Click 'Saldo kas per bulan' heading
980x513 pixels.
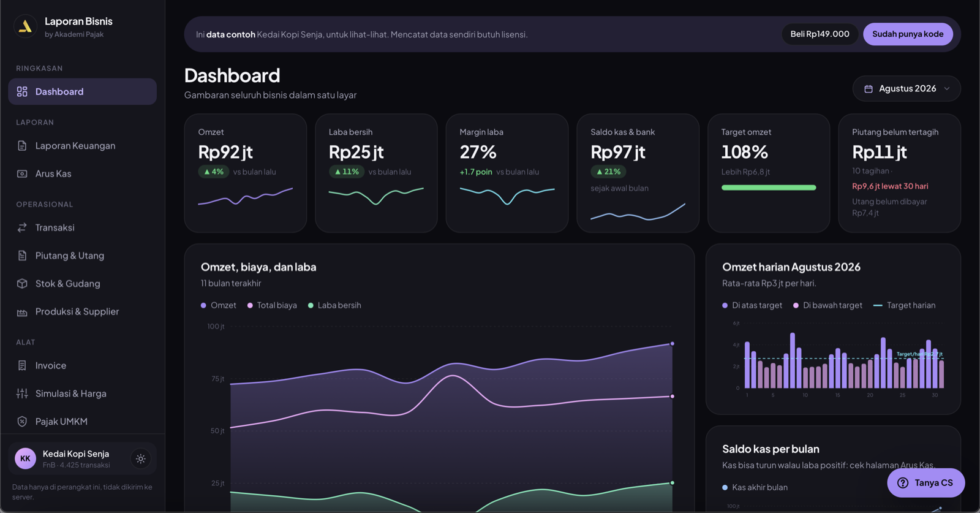pyautogui.click(x=771, y=449)
